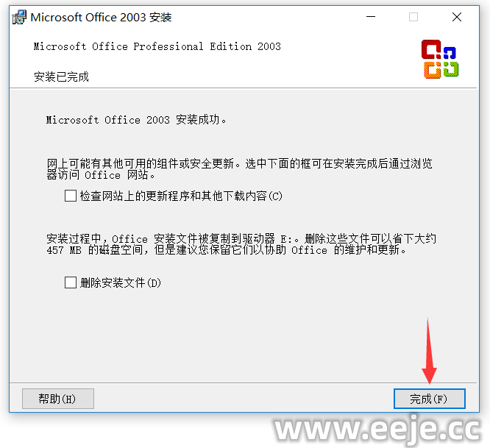Image resolution: width=490 pixels, height=448 pixels.
Task: Open help with the 帮助(H) button
Action: (58, 399)
